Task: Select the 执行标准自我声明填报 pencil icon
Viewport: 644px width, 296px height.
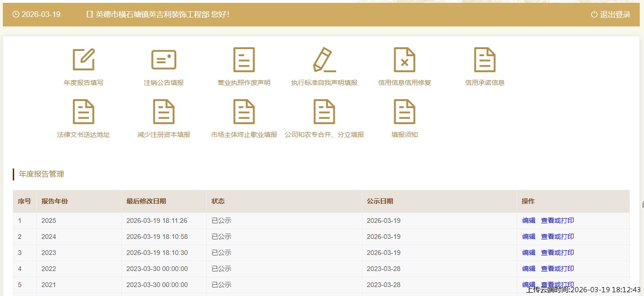Action: (324, 60)
